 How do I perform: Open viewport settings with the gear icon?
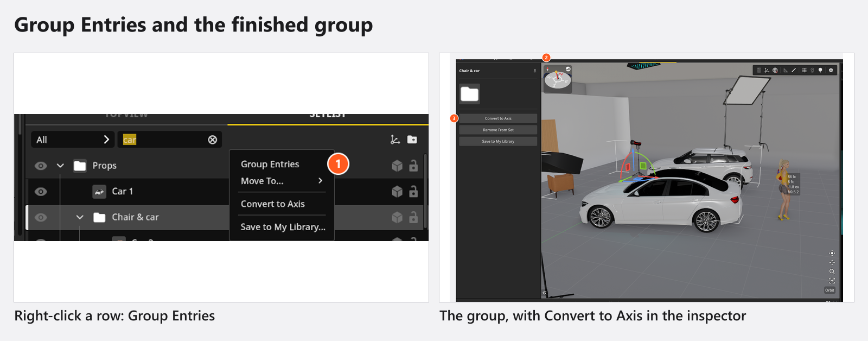831,70
